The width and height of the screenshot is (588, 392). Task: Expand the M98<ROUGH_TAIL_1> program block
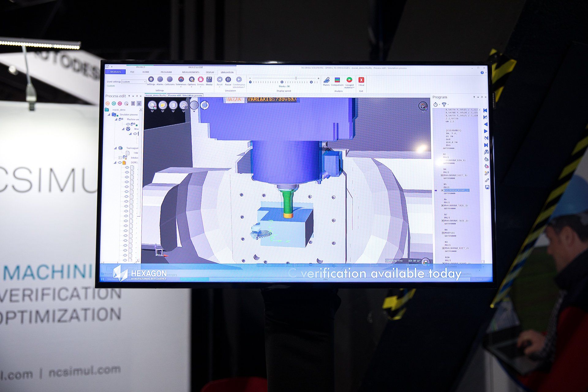[443, 205]
